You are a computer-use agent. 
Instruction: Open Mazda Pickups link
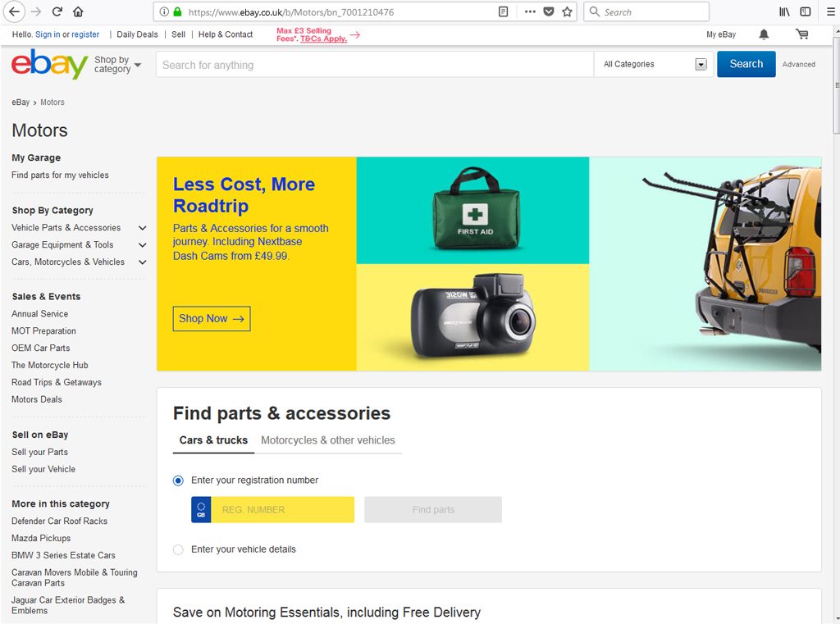click(41, 538)
